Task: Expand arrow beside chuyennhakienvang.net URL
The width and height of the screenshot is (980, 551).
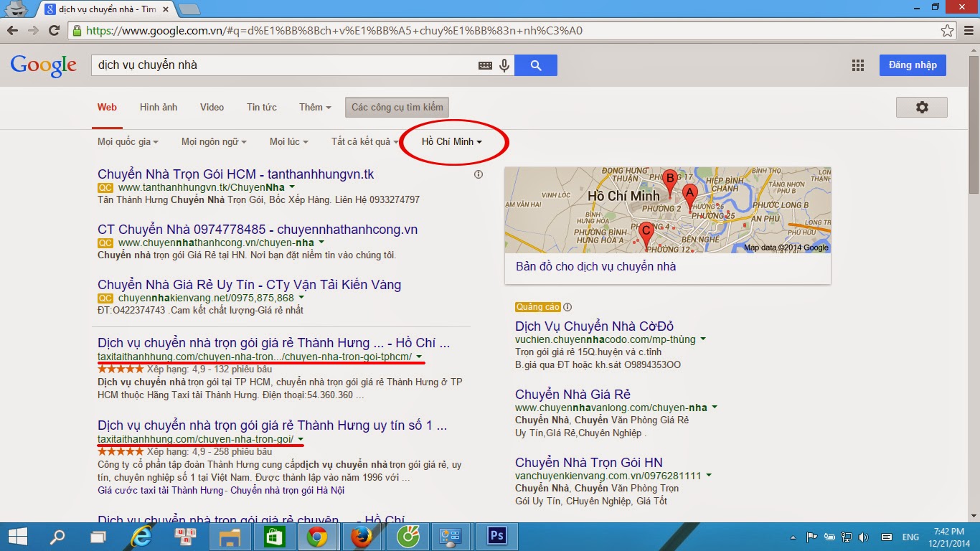Action: (301, 298)
